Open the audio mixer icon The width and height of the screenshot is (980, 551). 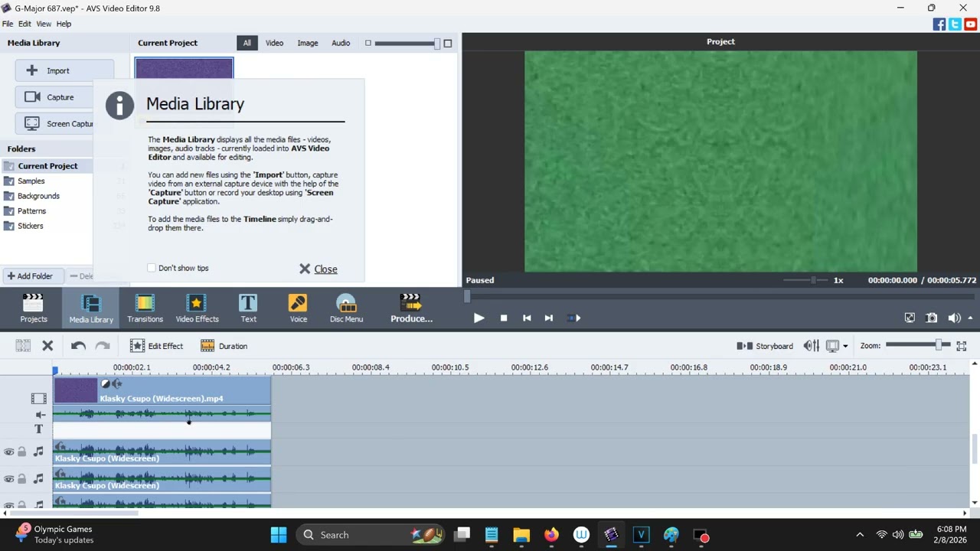pos(812,346)
